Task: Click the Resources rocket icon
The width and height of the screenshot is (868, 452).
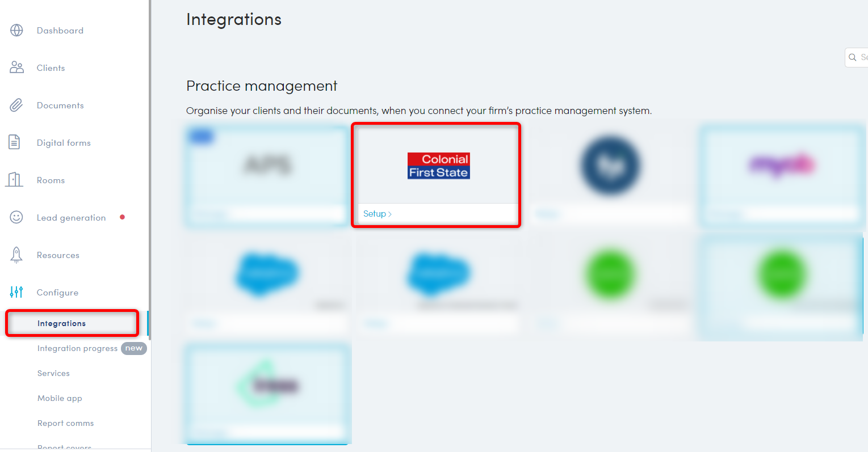Action: click(x=16, y=255)
